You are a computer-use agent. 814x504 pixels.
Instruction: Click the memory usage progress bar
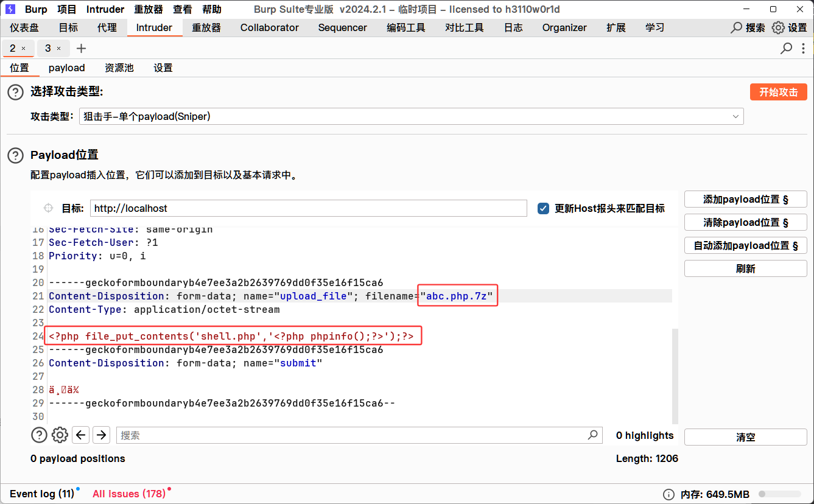click(780, 494)
